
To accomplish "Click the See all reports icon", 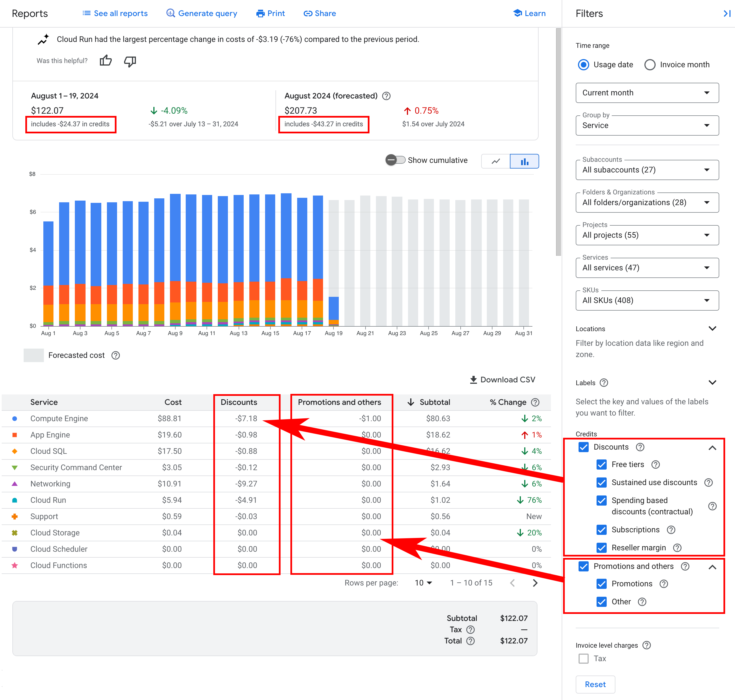I will [87, 13].
